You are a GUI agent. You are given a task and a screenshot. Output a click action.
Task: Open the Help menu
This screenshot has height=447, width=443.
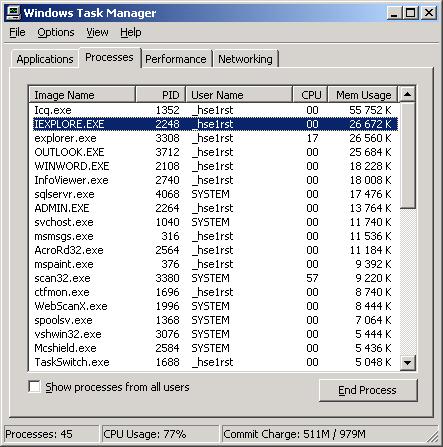click(131, 32)
